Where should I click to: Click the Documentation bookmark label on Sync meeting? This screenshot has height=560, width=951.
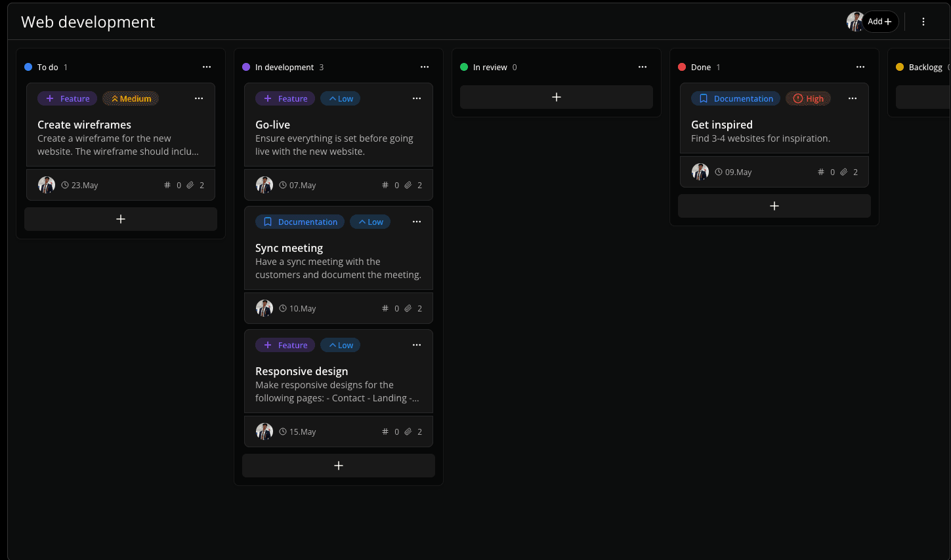pyautogui.click(x=299, y=222)
